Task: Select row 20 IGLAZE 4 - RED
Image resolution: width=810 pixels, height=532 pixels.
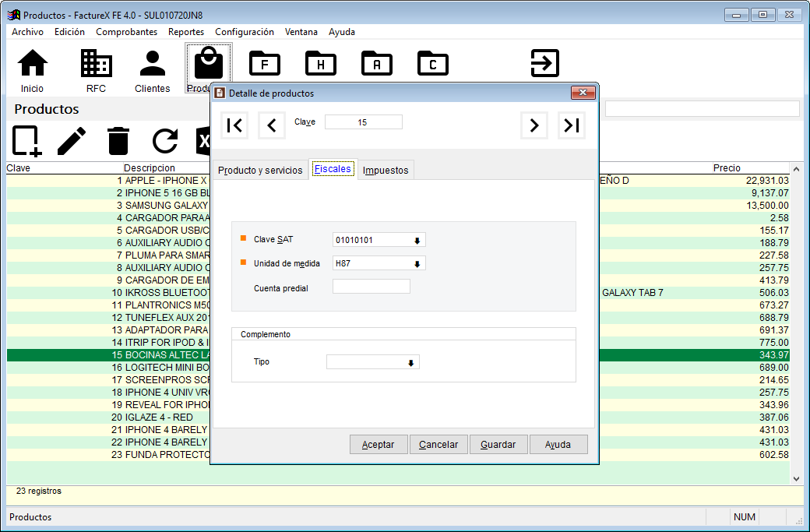Action: pos(398,417)
